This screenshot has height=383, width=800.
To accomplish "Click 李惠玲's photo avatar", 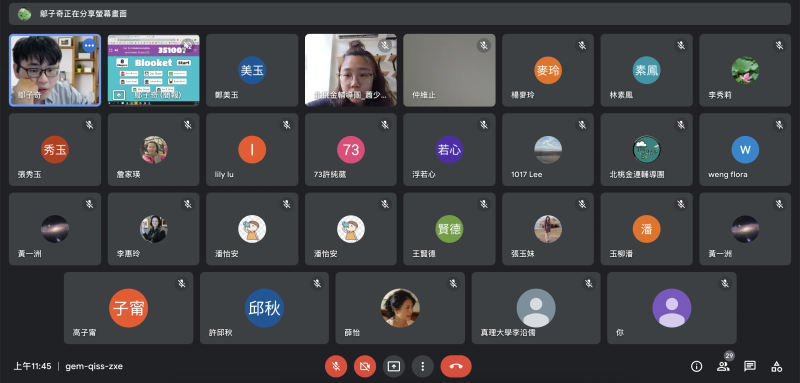I will pos(154,228).
